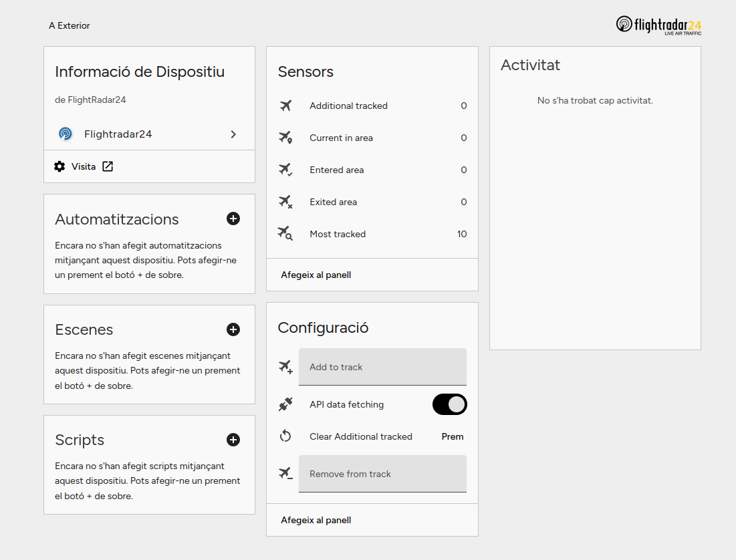
Task: Add a new automation with plus button
Action: (233, 219)
